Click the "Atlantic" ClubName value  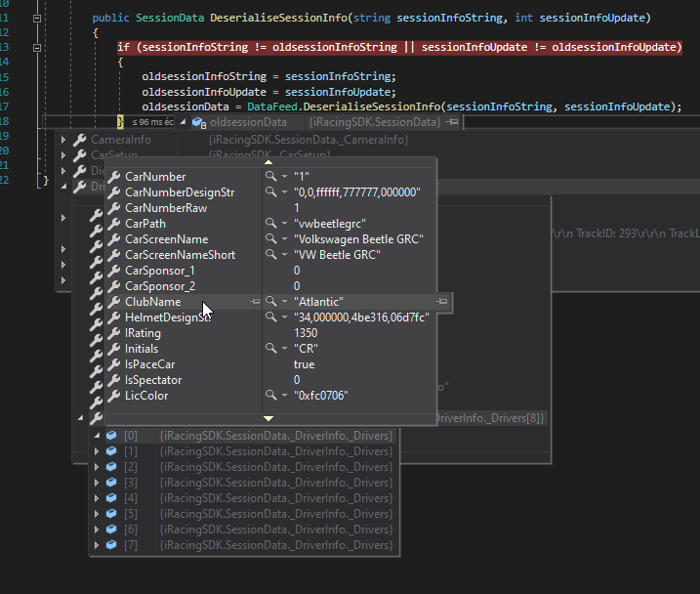coord(318,302)
